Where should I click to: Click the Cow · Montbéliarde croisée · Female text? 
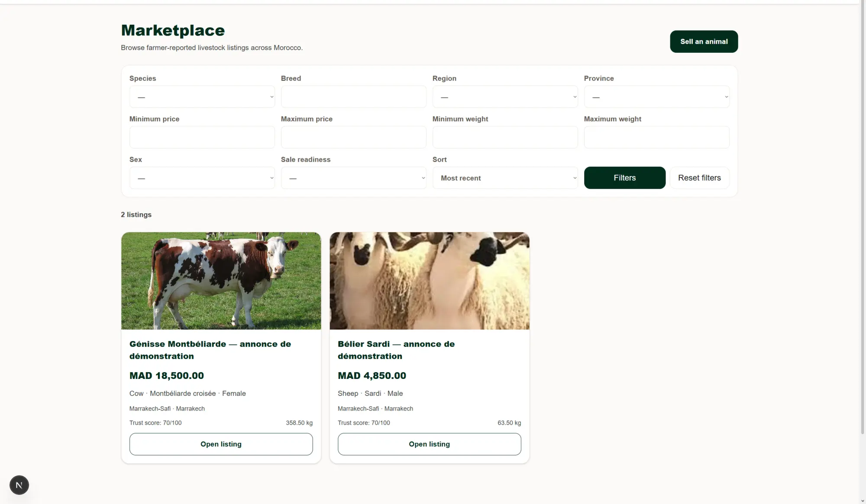(x=187, y=393)
